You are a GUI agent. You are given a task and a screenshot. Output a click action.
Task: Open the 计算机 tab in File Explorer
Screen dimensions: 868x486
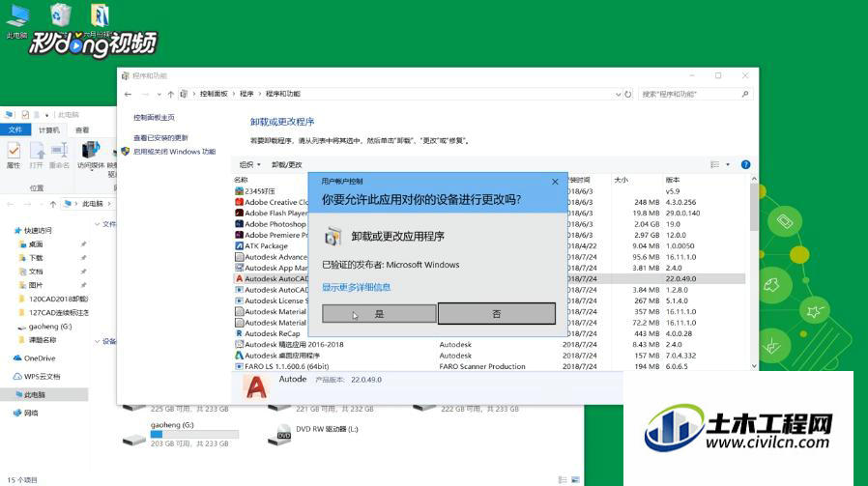coord(48,130)
